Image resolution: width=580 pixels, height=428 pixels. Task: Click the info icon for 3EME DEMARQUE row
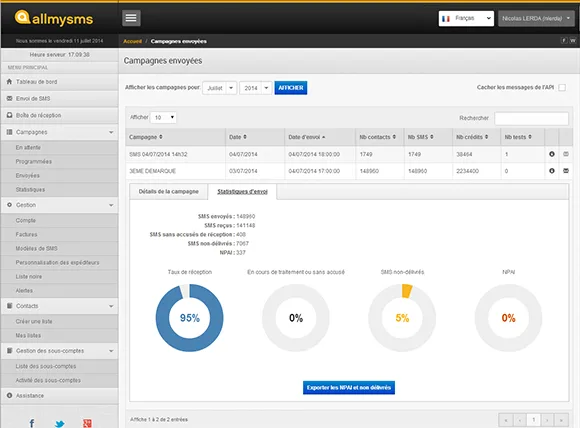point(552,171)
